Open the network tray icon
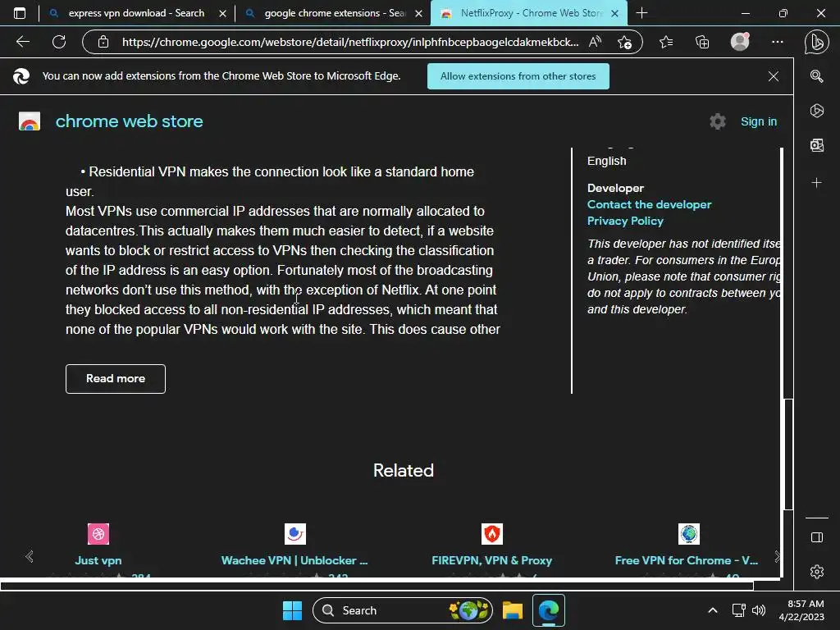The height and width of the screenshot is (630, 840). click(x=739, y=610)
